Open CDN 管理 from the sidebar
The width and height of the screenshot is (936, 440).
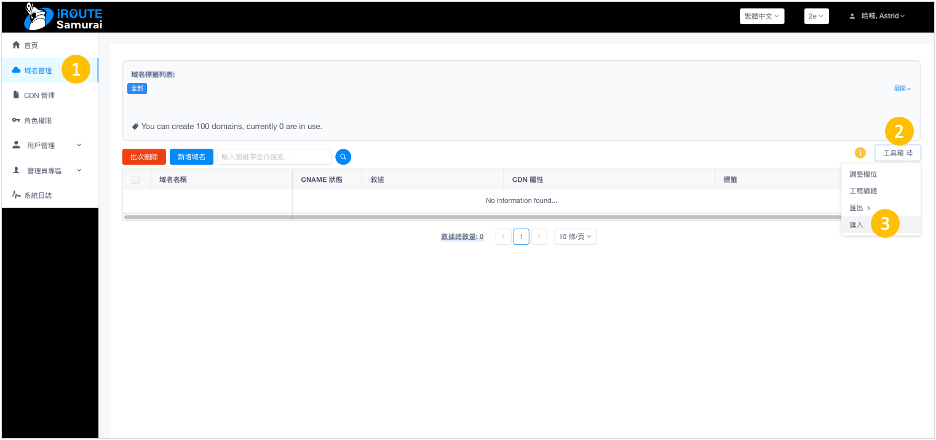tap(39, 95)
